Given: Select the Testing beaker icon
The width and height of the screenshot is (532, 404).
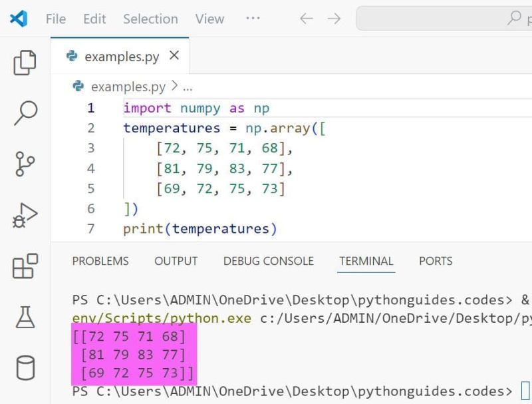Looking at the screenshot, I should click(24, 317).
